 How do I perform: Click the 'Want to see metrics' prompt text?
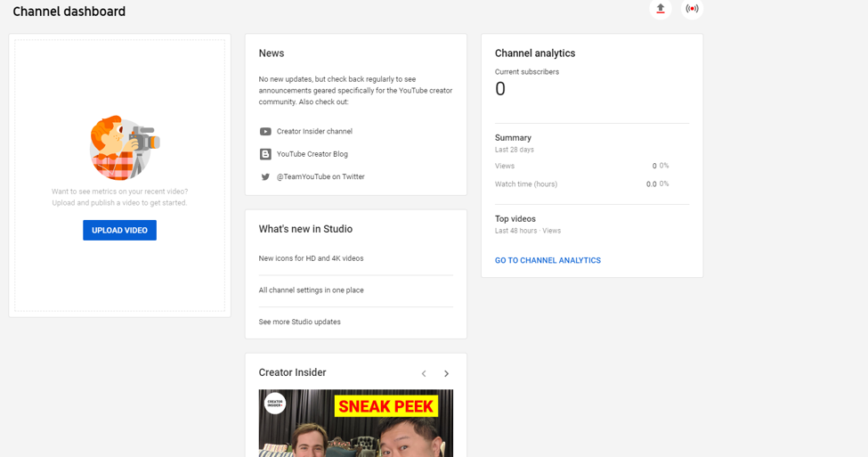click(x=119, y=197)
